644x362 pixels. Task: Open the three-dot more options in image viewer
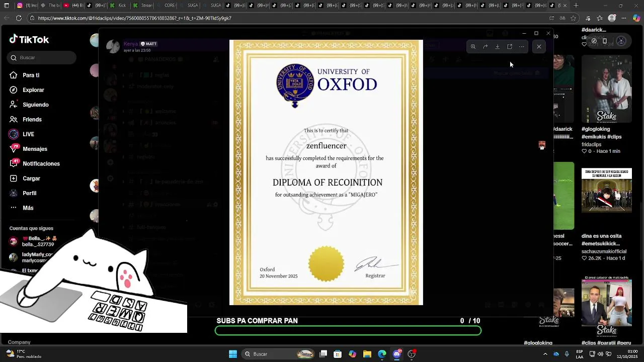[521, 47]
